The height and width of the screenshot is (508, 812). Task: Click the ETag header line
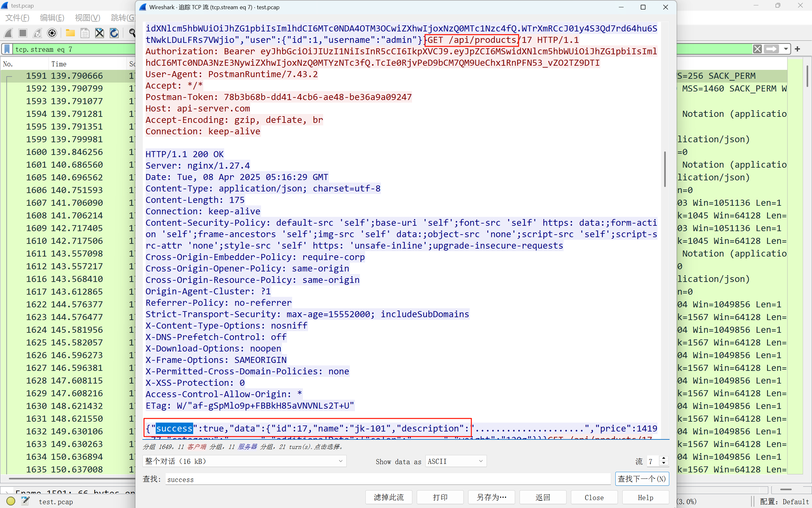250,405
